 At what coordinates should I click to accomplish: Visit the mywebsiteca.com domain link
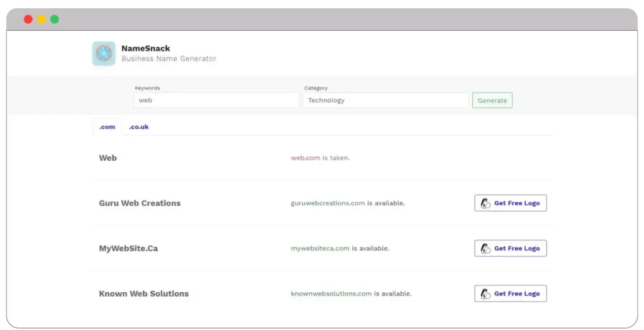(x=320, y=249)
